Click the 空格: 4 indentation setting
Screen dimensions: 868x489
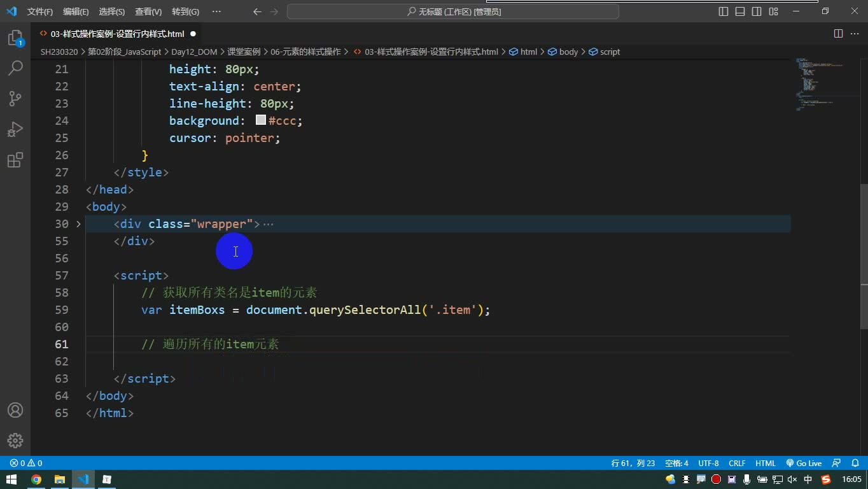pos(676,464)
